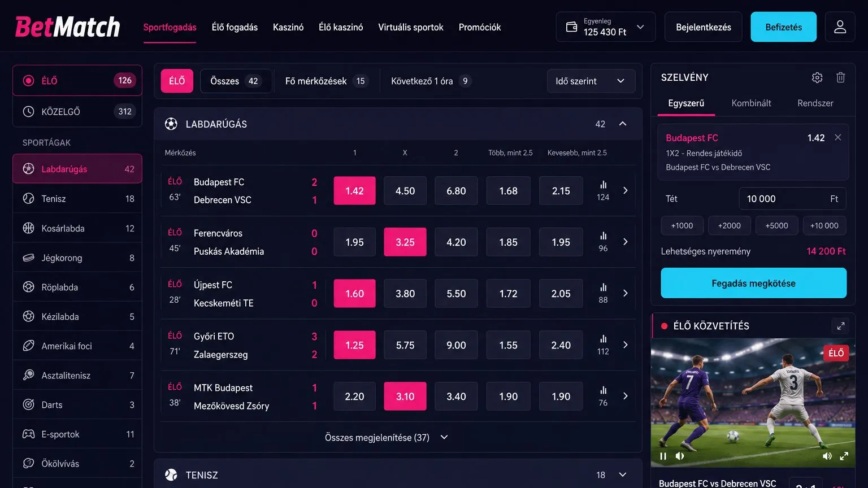Screen dimensions: 868x488
Task: Show KÖZELGŐ upcoming events
Action: point(77,111)
